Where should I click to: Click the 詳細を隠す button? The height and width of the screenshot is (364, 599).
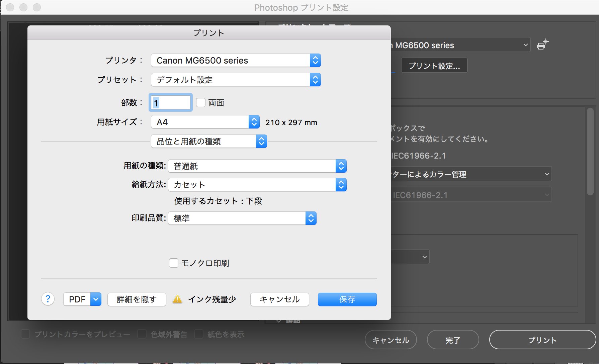pos(137,299)
